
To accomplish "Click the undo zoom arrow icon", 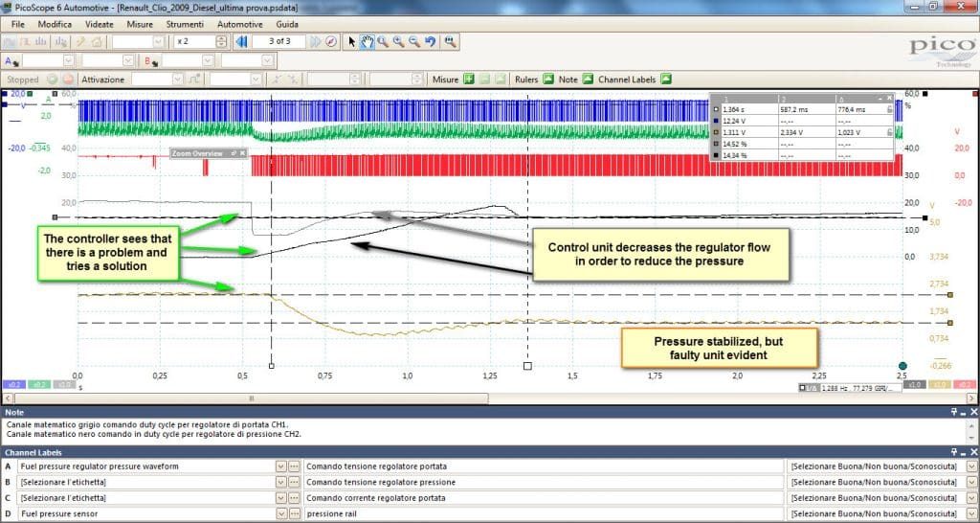I will pyautogui.click(x=430, y=42).
